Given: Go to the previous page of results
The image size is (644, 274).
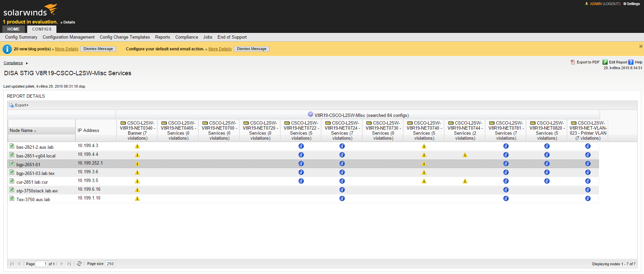Looking at the screenshot, I should (19, 264).
